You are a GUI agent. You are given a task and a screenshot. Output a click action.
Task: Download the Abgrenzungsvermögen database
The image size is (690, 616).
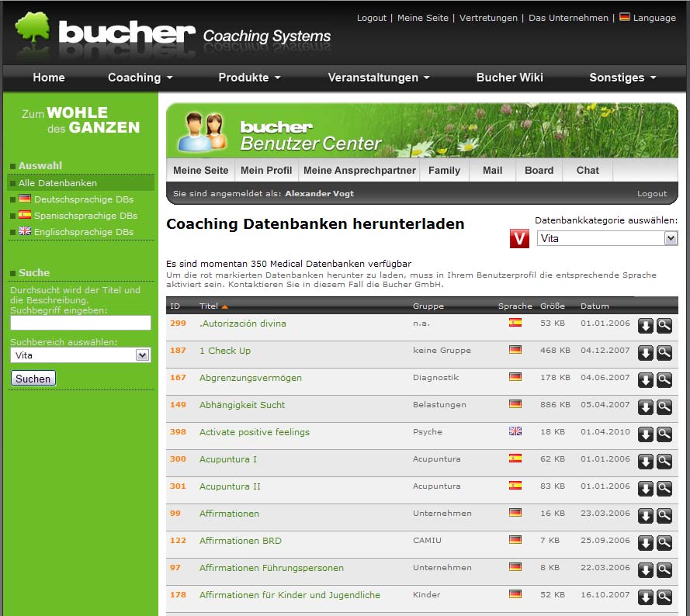[645, 381]
